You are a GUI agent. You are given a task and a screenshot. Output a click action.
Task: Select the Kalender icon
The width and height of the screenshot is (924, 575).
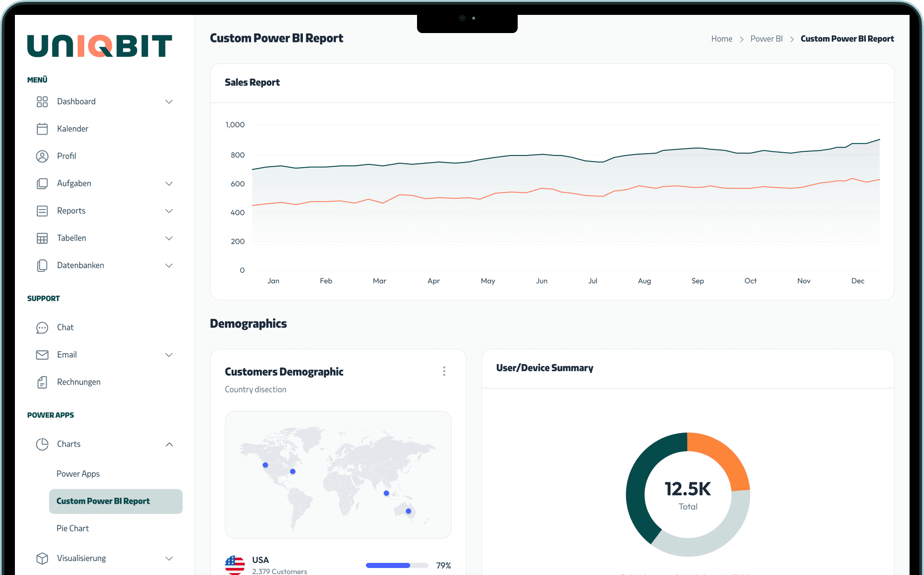pyautogui.click(x=42, y=129)
